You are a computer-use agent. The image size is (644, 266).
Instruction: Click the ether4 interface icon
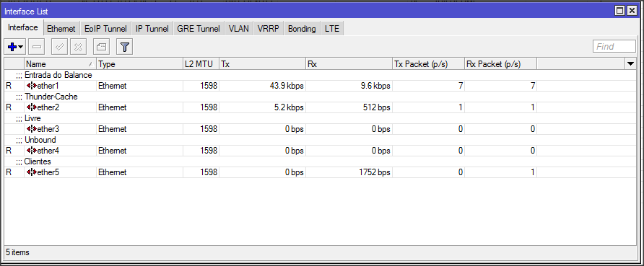pos(32,151)
